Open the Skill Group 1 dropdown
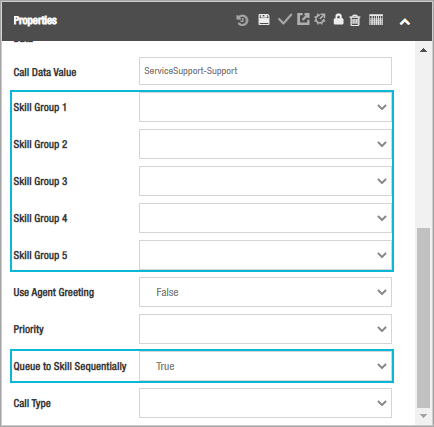Screen dimensions: 434x427 click(x=265, y=107)
